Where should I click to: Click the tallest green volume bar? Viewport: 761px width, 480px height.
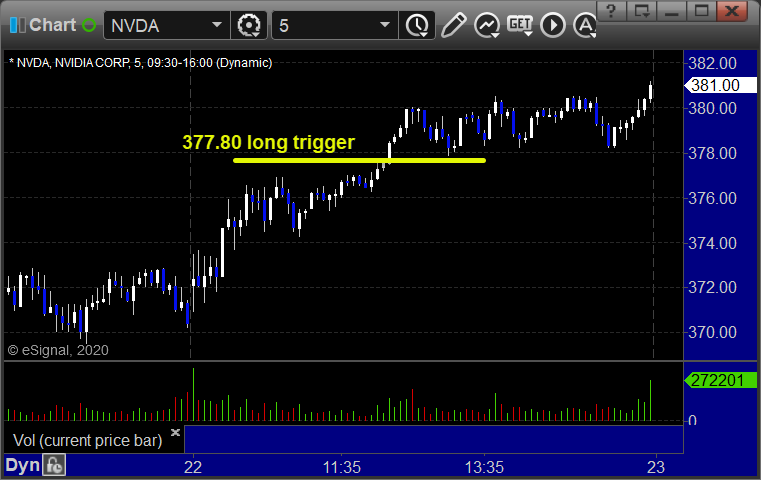(193, 394)
